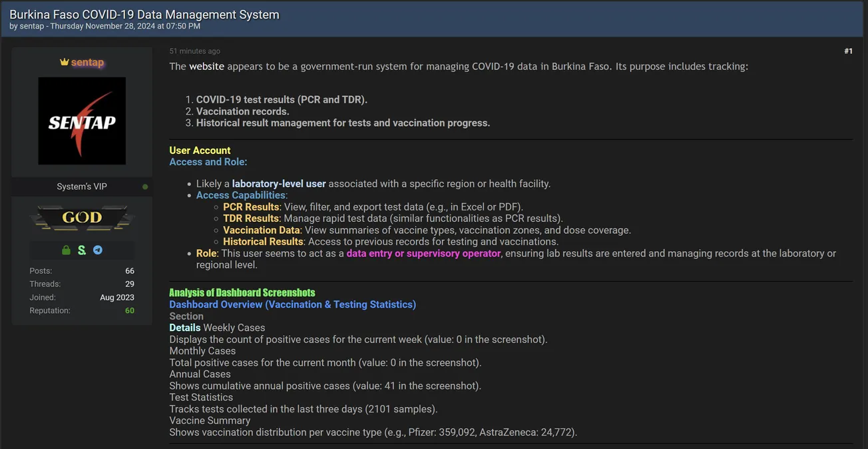Click the thread title heading
The height and width of the screenshot is (449, 868).
tap(144, 14)
